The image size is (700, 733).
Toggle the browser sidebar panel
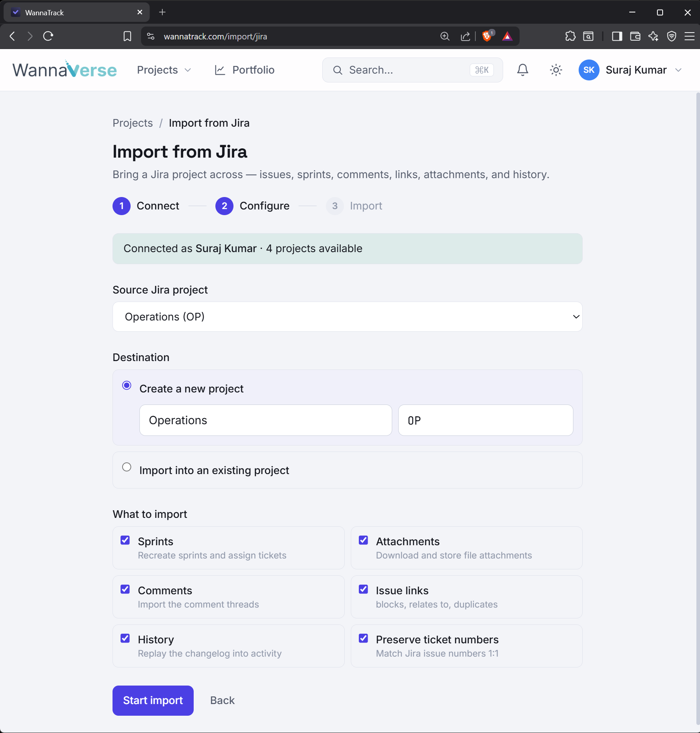pyautogui.click(x=617, y=36)
